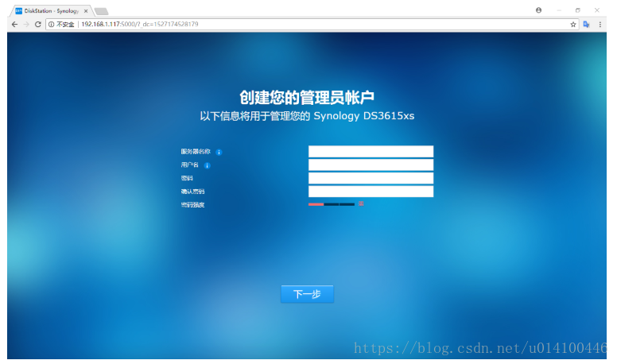This screenshot has height=364, width=617.
Task: Click the browser back arrow
Action: point(14,25)
